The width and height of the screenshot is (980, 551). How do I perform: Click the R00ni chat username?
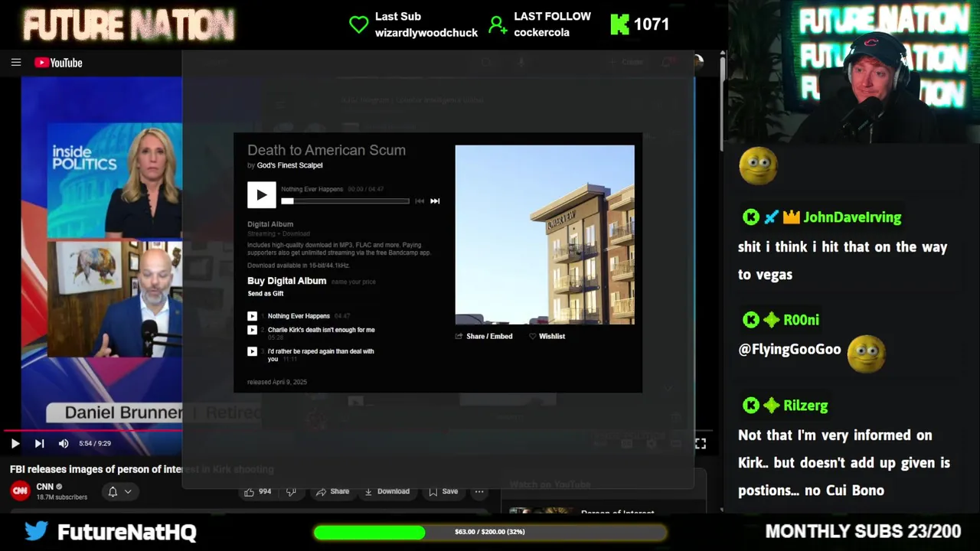pyautogui.click(x=801, y=320)
